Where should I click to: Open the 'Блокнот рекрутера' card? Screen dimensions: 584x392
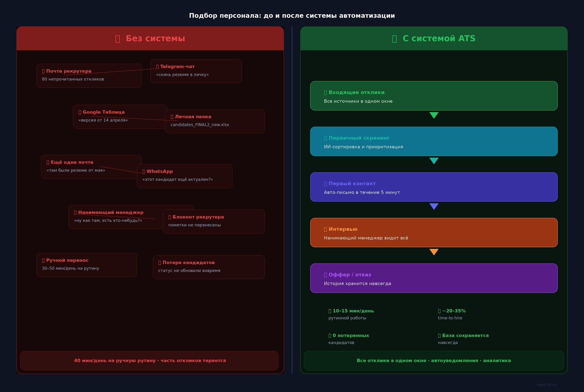(x=214, y=221)
